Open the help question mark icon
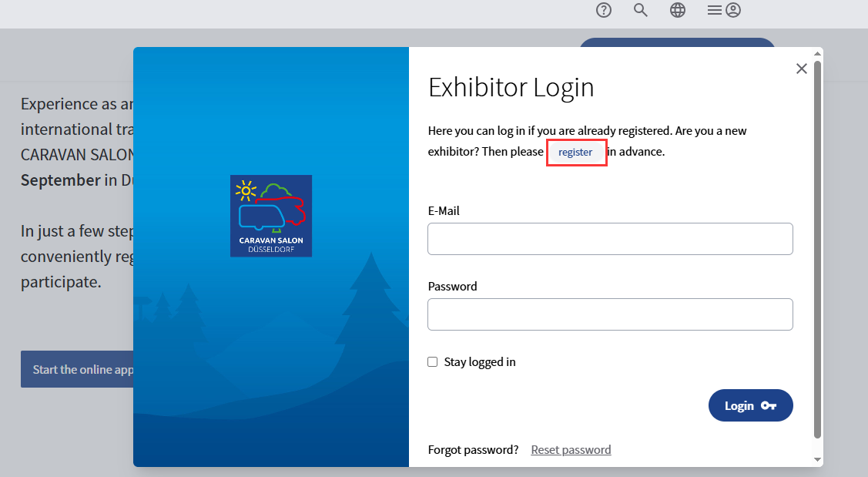 click(604, 10)
